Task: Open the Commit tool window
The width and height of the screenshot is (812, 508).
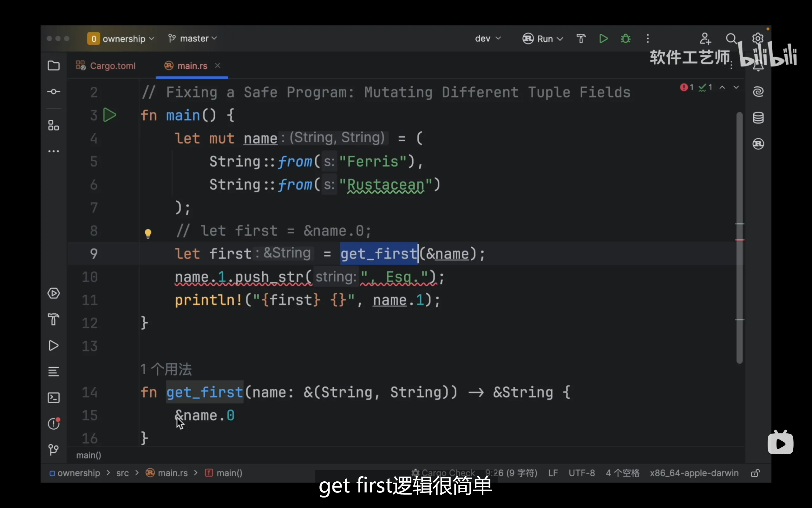Action: (x=54, y=92)
